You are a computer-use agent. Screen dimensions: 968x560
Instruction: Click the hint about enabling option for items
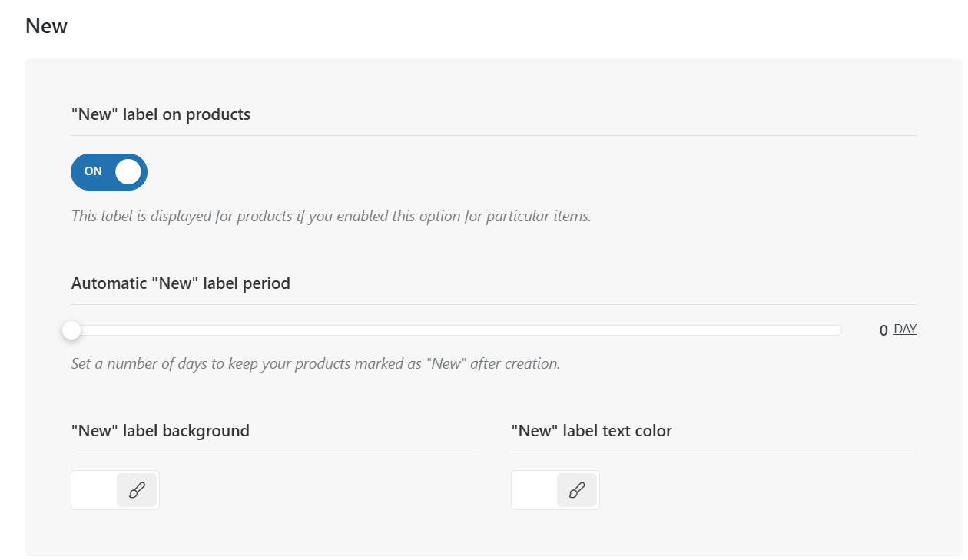click(x=330, y=216)
